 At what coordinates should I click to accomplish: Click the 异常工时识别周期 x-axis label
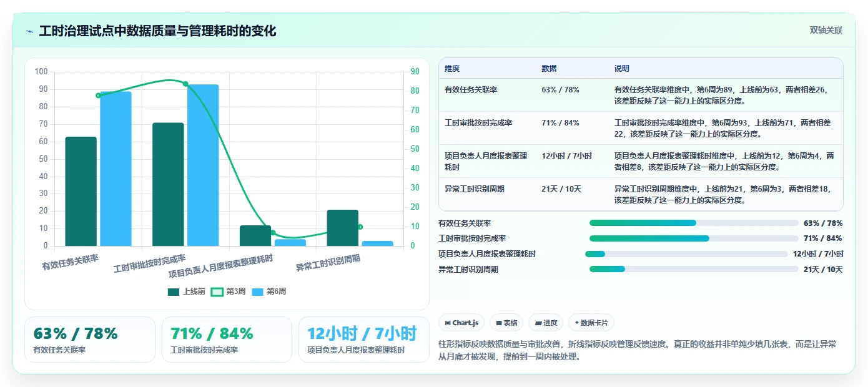point(328,263)
